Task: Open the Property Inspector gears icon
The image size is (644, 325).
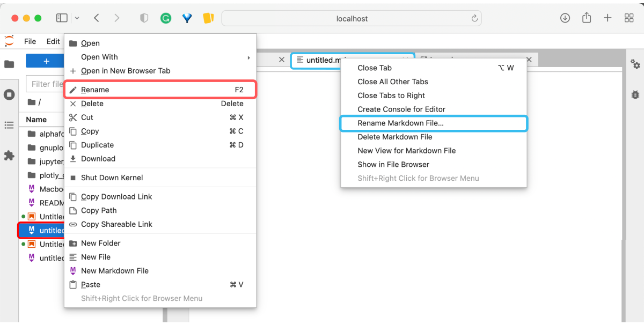Action: (x=635, y=64)
